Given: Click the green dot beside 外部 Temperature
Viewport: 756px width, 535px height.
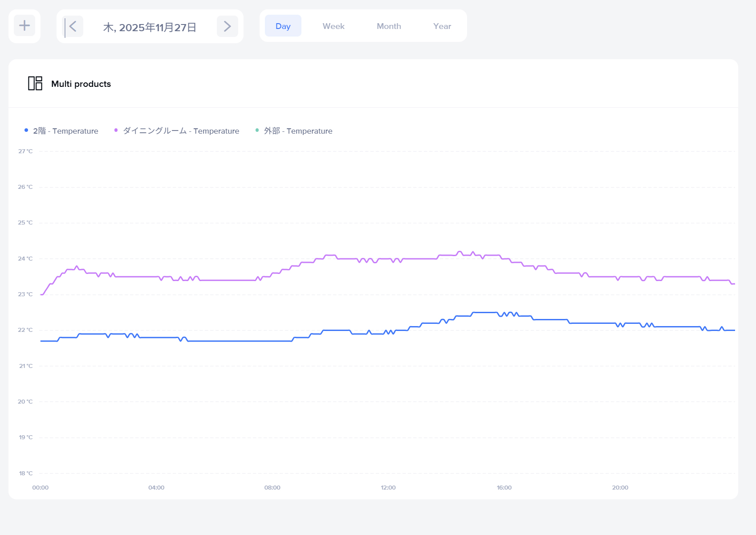Looking at the screenshot, I should (257, 131).
